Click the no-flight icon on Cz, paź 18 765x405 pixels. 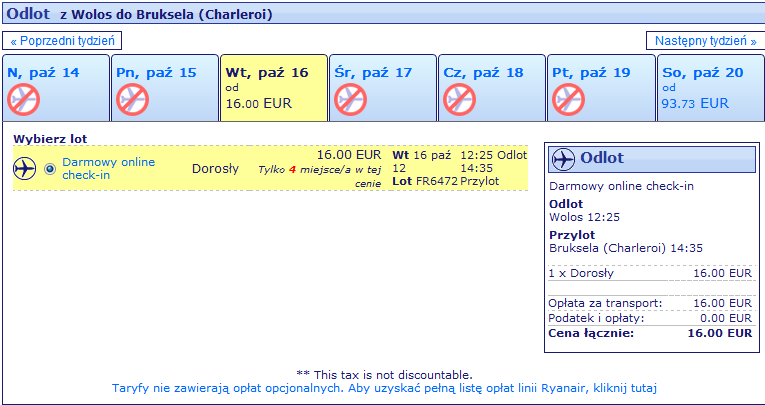coord(460,100)
